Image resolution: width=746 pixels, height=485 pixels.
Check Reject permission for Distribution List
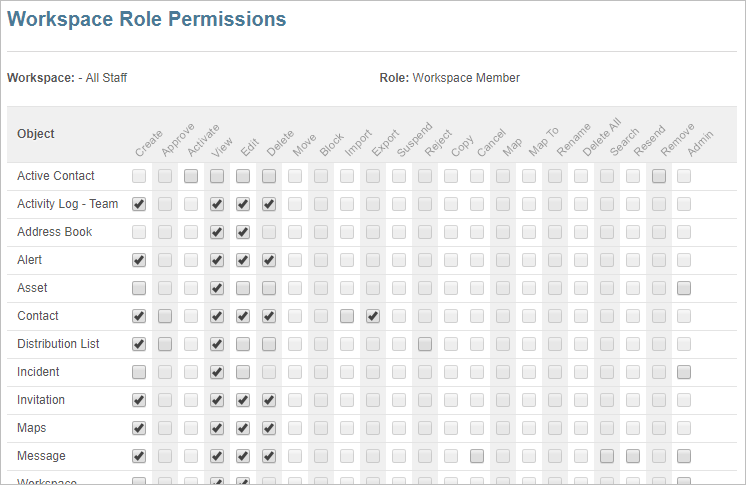click(425, 344)
